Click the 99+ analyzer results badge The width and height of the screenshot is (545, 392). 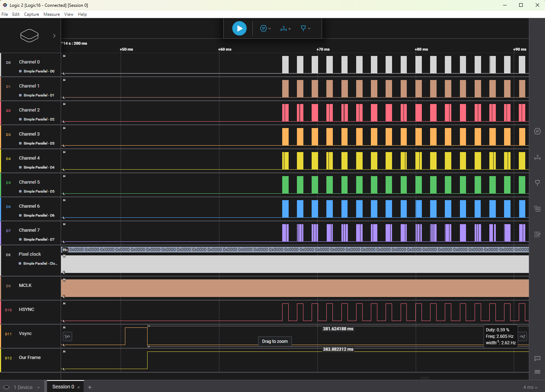[65, 250]
